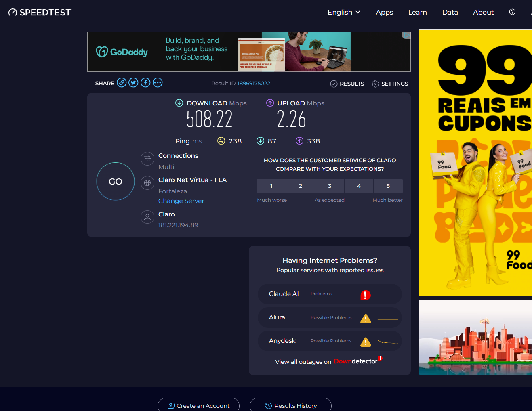Image resolution: width=532 pixels, height=411 pixels.
Task: Open the Apps menu
Action: point(384,12)
